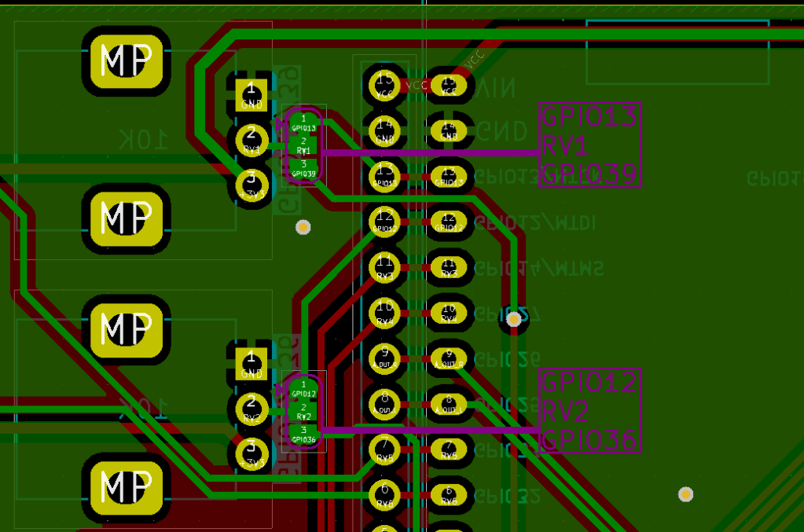Screen dimensions: 804x532
Task: Select oval pad 14 GND in right header column
Action: point(449,130)
